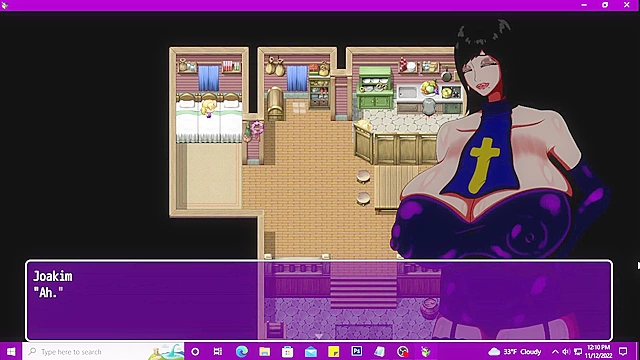Advance the Joakim dialogue box

pyautogui.click(x=319, y=300)
